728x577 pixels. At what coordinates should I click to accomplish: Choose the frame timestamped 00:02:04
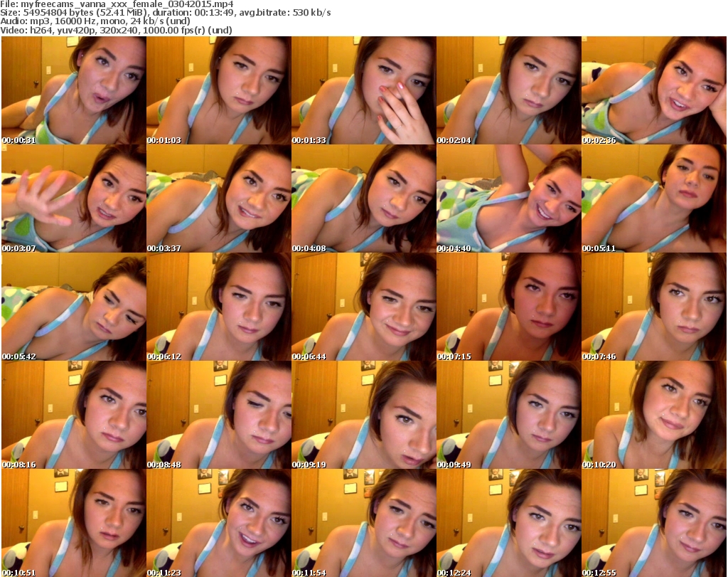[509, 90]
